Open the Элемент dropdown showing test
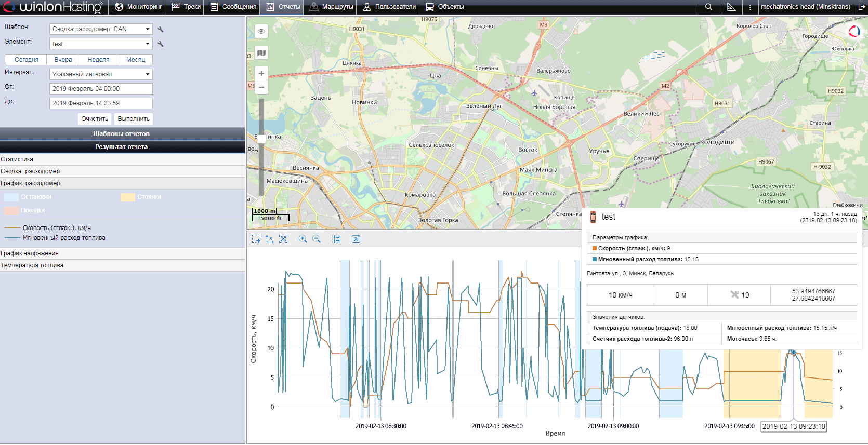This screenshot has width=868, height=445. (101, 44)
